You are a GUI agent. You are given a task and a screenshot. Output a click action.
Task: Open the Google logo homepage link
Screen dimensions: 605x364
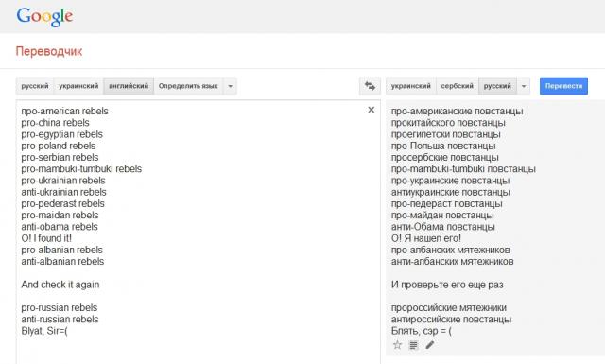click(x=44, y=17)
